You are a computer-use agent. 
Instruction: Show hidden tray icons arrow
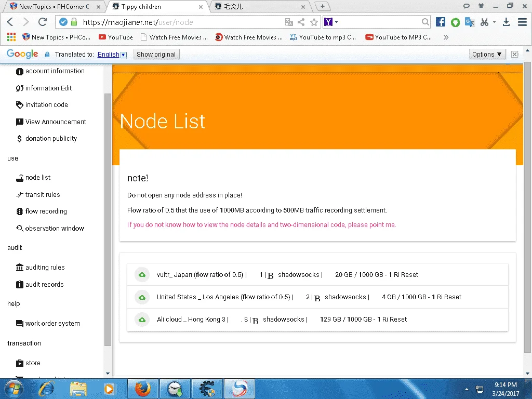467,389
